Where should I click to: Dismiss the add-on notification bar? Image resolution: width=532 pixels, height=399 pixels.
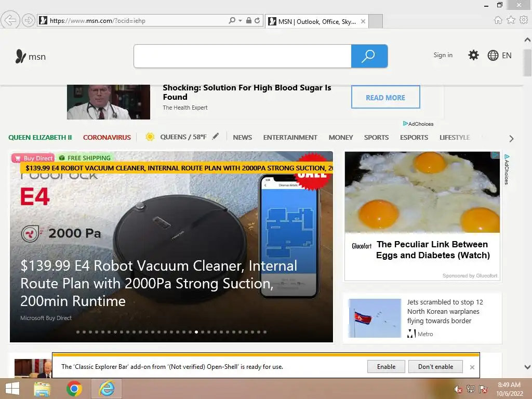pyautogui.click(x=472, y=367)
